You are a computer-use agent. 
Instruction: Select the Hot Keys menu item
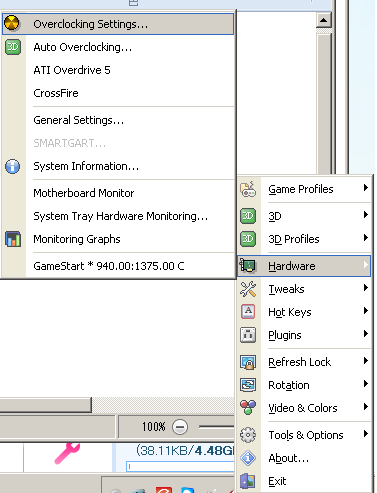point(304,312)
